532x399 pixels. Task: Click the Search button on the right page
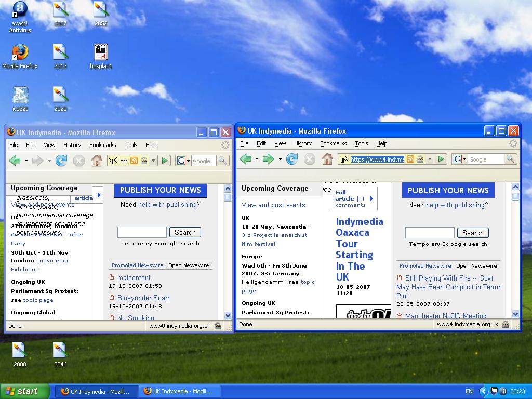(x=472, y=233)
